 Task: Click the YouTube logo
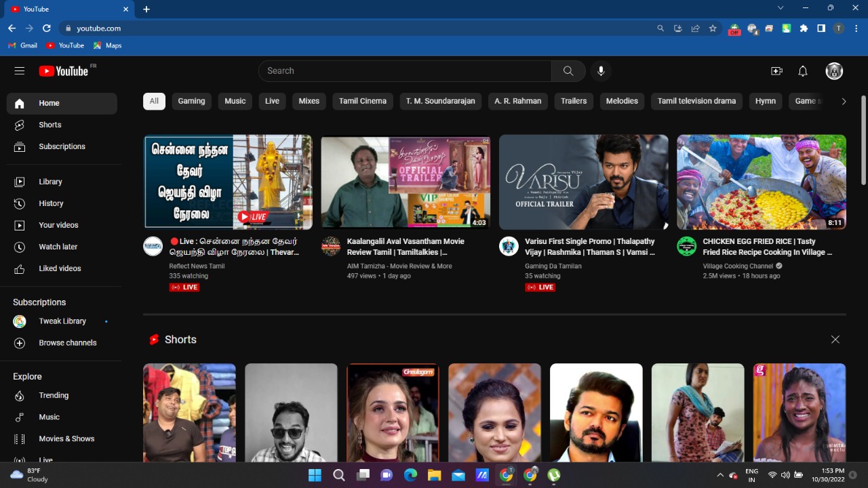[63, 71]
